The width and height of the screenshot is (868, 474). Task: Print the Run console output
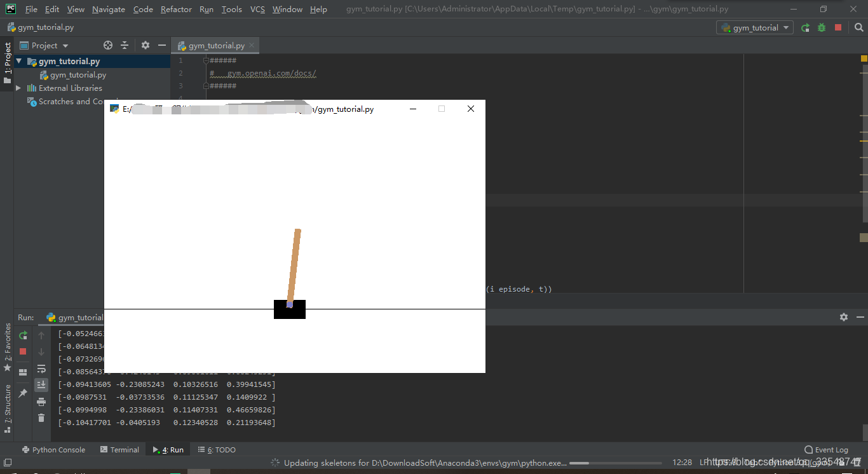tap(41, 402)
